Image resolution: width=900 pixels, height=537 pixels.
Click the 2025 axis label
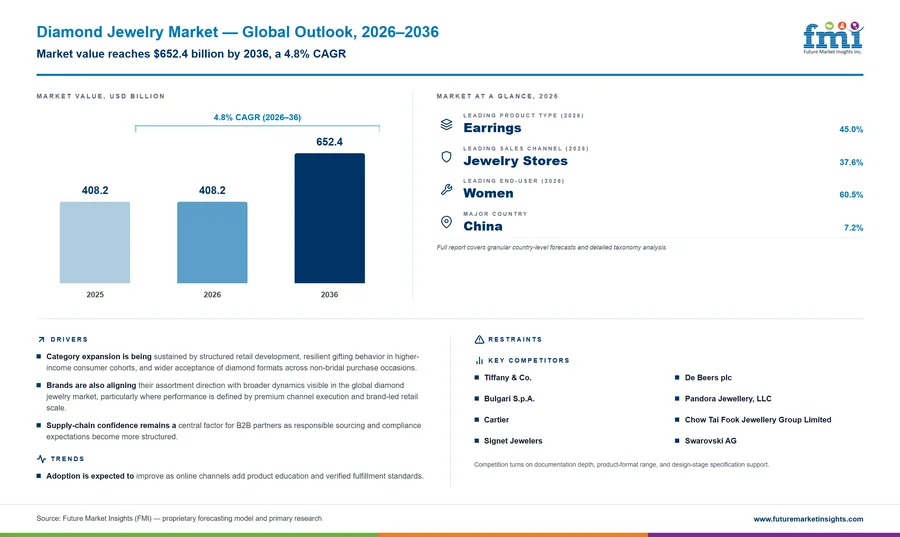pyautogui.click(x=95, y=295)
